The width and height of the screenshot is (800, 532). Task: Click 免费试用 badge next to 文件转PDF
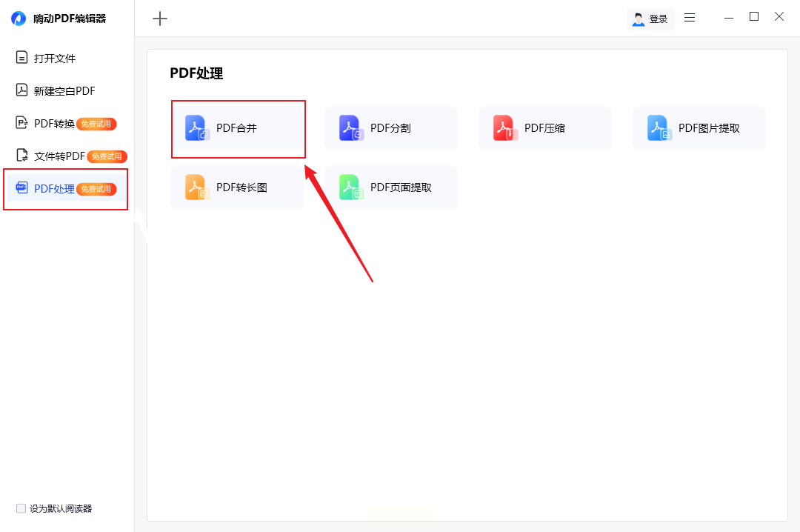coord(107,156)
